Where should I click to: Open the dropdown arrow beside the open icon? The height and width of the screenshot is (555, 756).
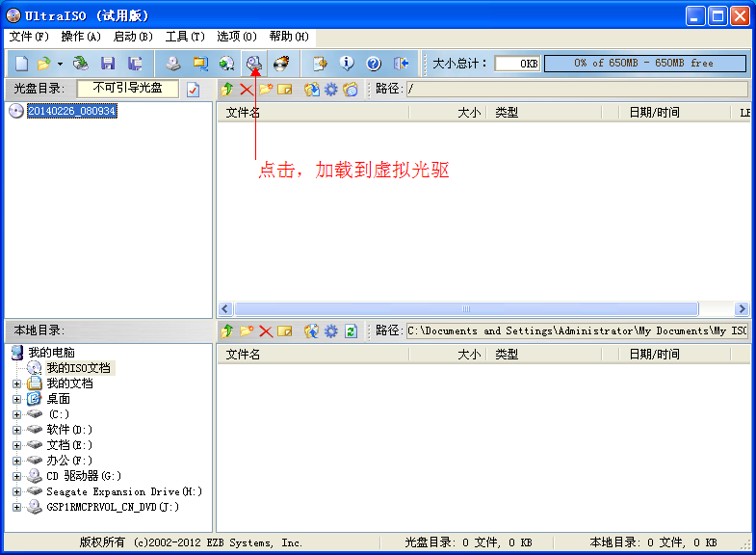click(60, 64)
